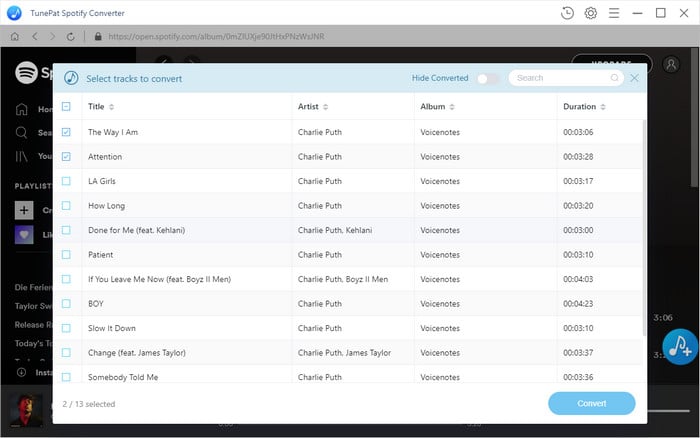
Task: Open Spotify Home icon in sidebar
Action: [x=21, y=109]
